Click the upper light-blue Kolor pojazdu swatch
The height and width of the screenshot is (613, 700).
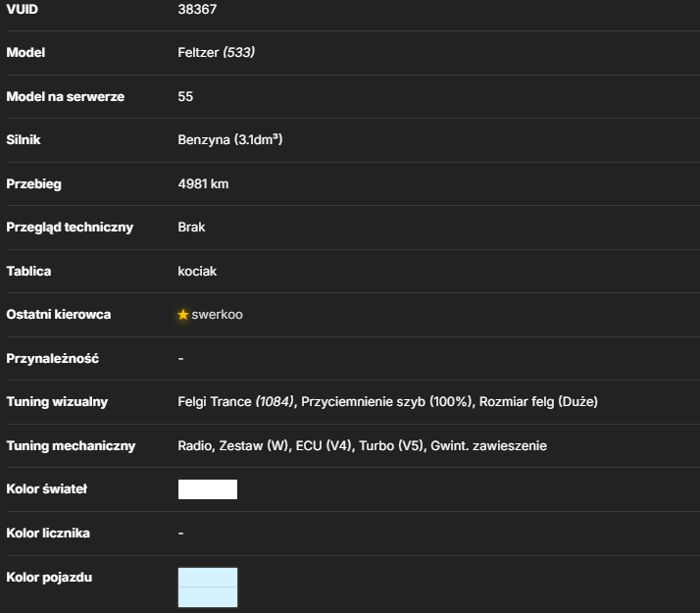pos(208,578)
